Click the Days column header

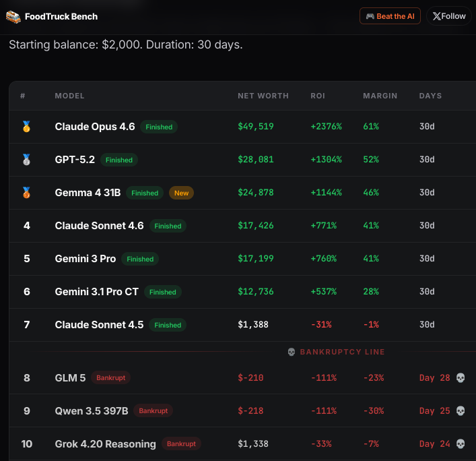pyautogui.click(x=430, y=96)
